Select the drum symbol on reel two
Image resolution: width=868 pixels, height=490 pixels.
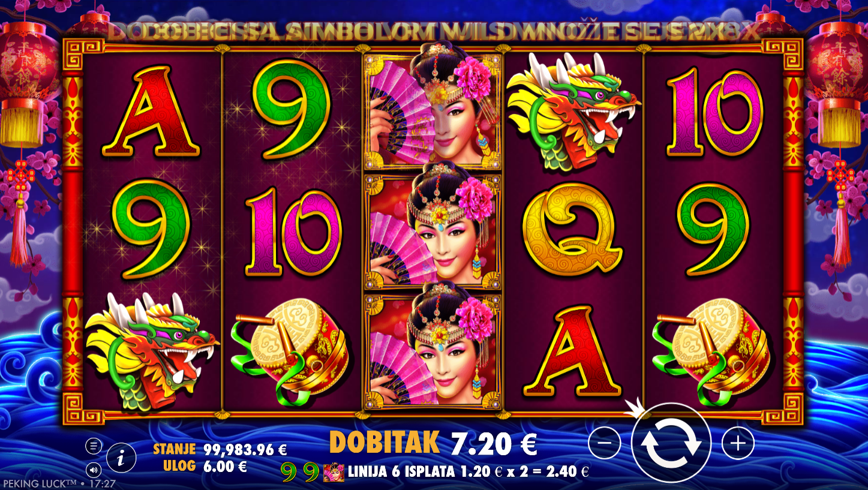pyautogui.click(x=290, y=352)
